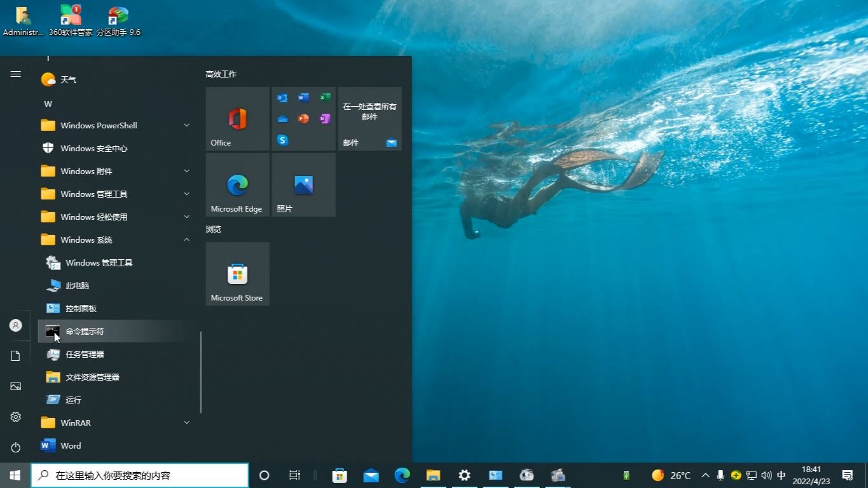Click the user account icon in Start sidebar
The height and width of the screenshot is (488, 868).
tap(16, 325)
